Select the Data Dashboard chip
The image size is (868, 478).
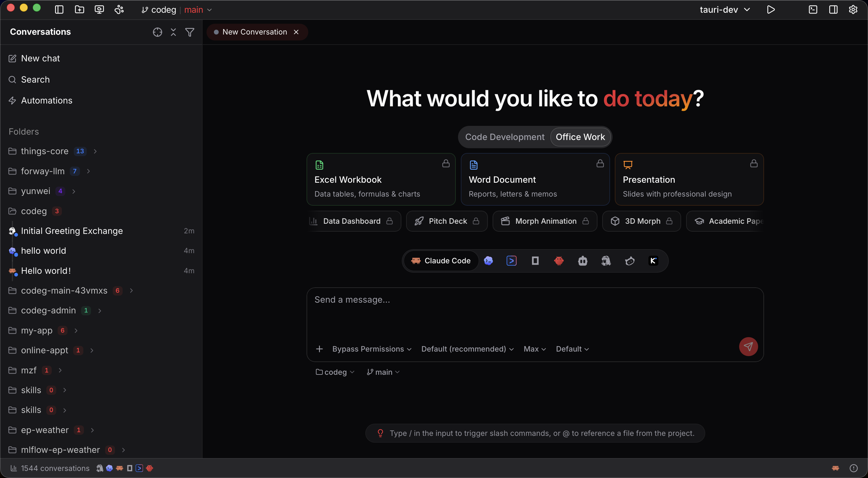click(x=354, y=221)
